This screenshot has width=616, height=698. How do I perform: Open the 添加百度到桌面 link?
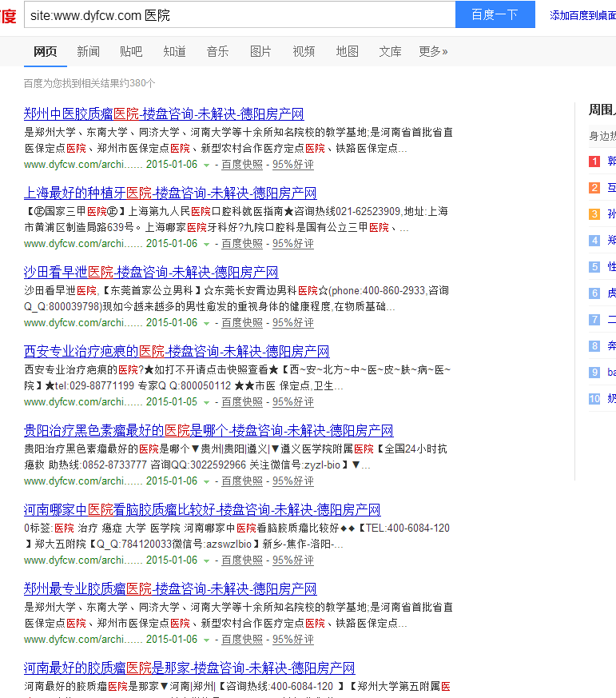click(x=582, y=15)
